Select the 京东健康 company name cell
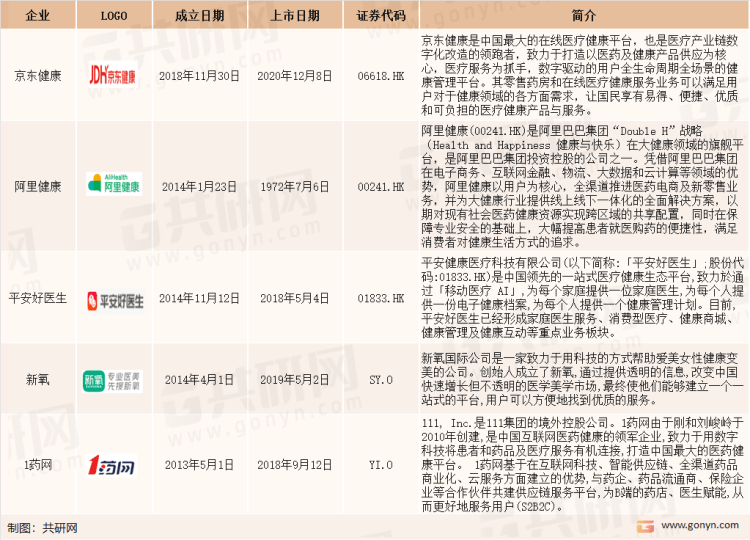 click(37, 75)
